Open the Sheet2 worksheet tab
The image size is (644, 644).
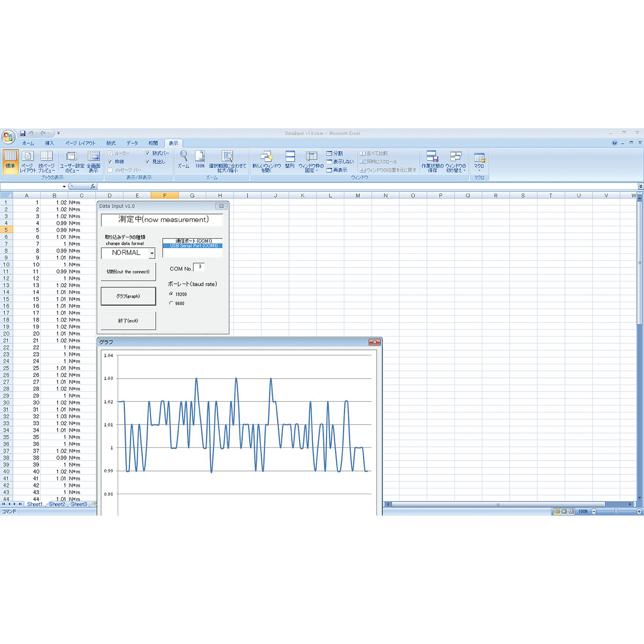coord(57,504)
